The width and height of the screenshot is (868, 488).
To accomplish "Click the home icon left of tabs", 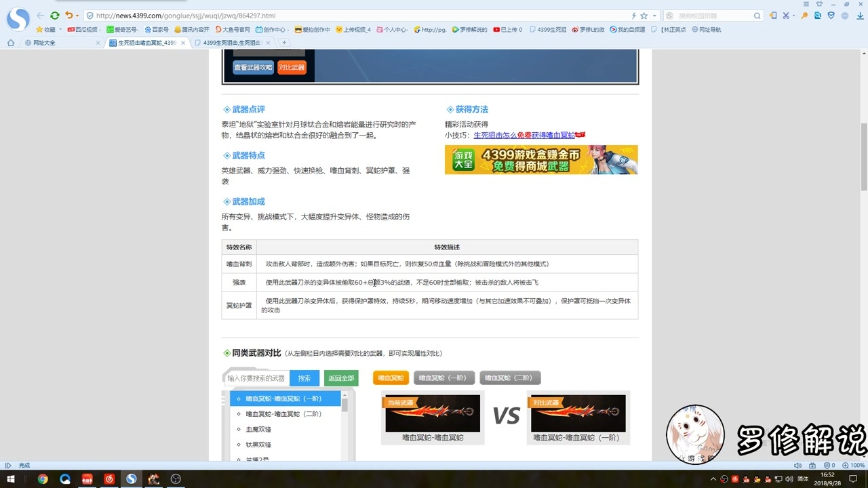I will pos(10,43).
